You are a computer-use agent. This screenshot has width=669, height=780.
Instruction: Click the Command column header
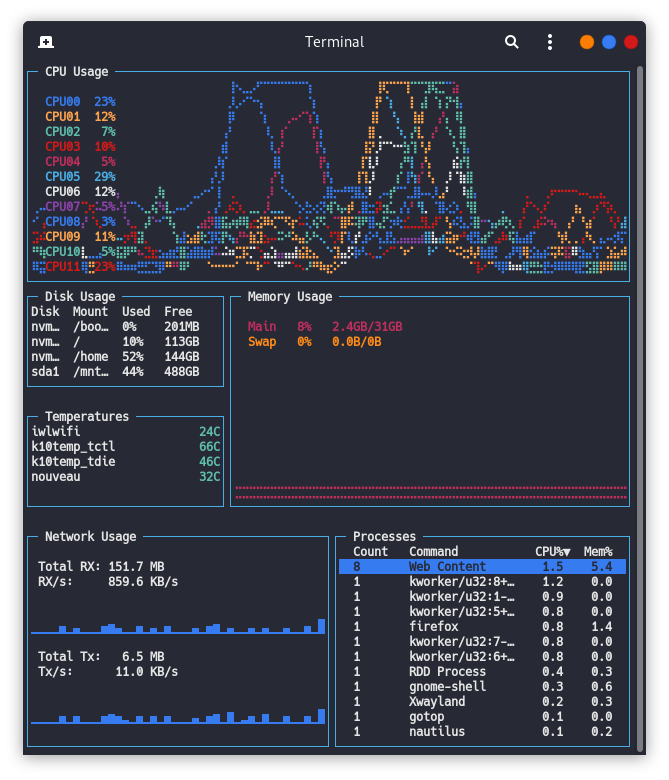[434, 552]
